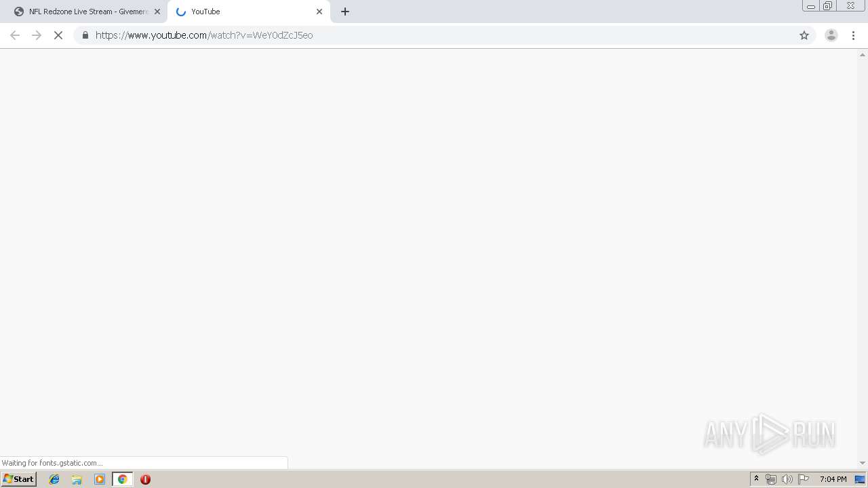
Task: Close the Chrome window
Action: (850, 6)
